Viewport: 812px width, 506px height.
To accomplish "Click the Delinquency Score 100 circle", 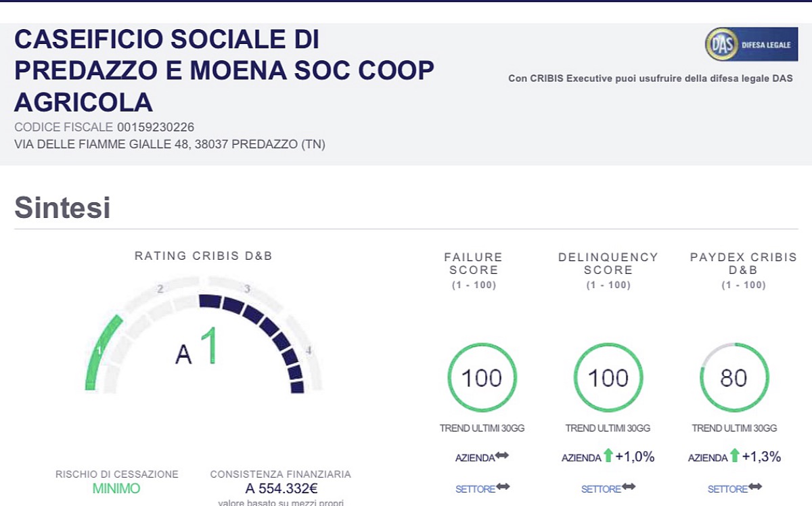I will click(x=608, y=377).
